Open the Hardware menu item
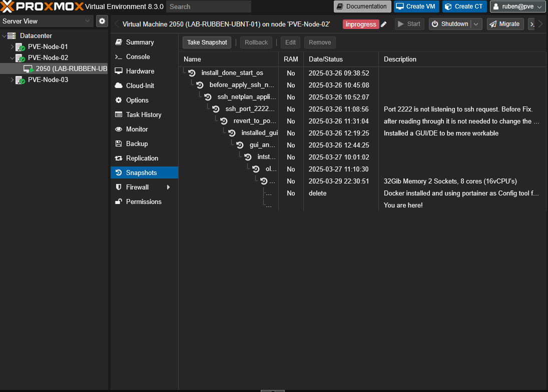 (x=140, y=71)
